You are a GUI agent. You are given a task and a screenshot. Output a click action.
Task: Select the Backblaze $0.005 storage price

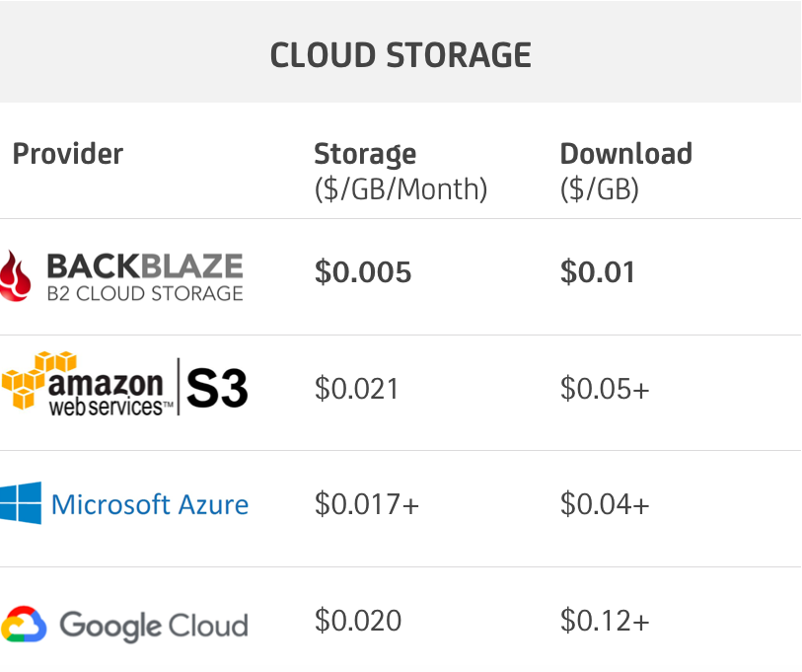(x=363, y=271)
